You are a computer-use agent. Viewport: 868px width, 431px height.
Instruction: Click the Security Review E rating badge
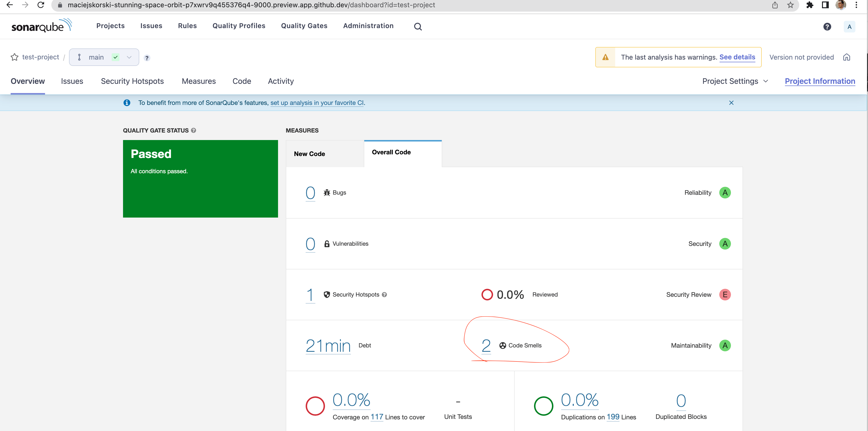(x=724, y=295)
